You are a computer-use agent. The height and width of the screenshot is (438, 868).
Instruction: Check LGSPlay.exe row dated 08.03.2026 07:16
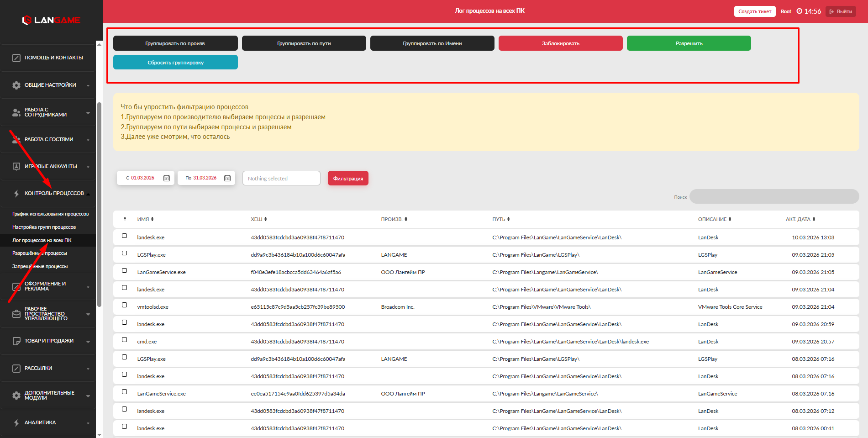124,357
